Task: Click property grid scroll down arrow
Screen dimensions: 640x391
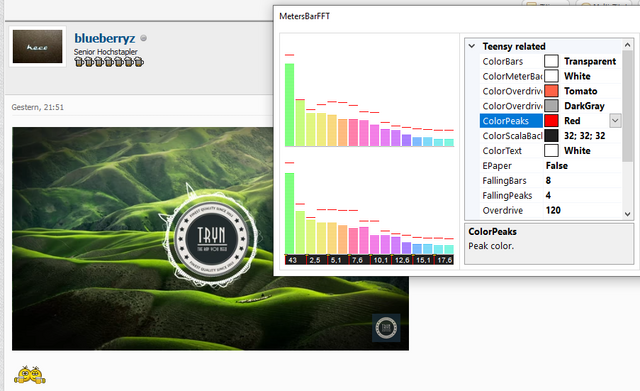Action: (628, 214)
